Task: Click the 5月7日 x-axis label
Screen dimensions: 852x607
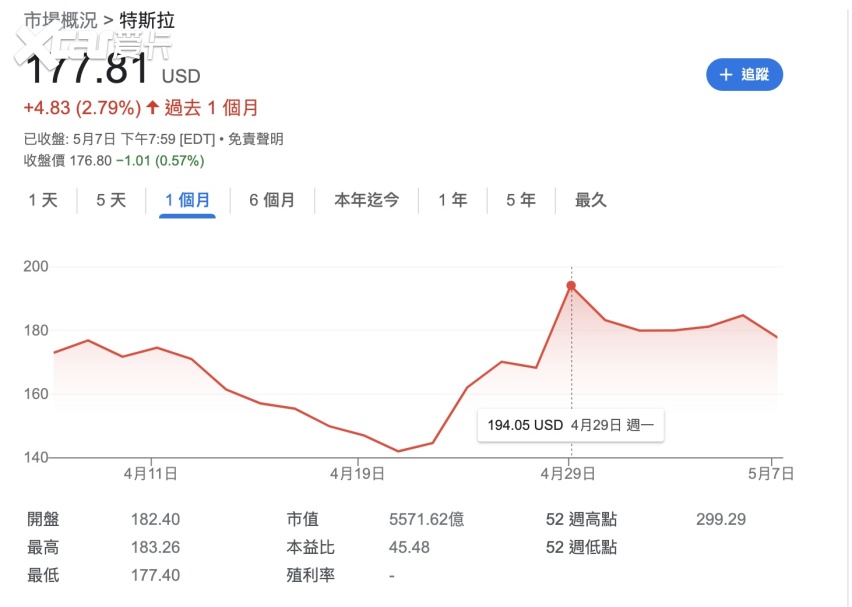Action: (x=771, y=473)
